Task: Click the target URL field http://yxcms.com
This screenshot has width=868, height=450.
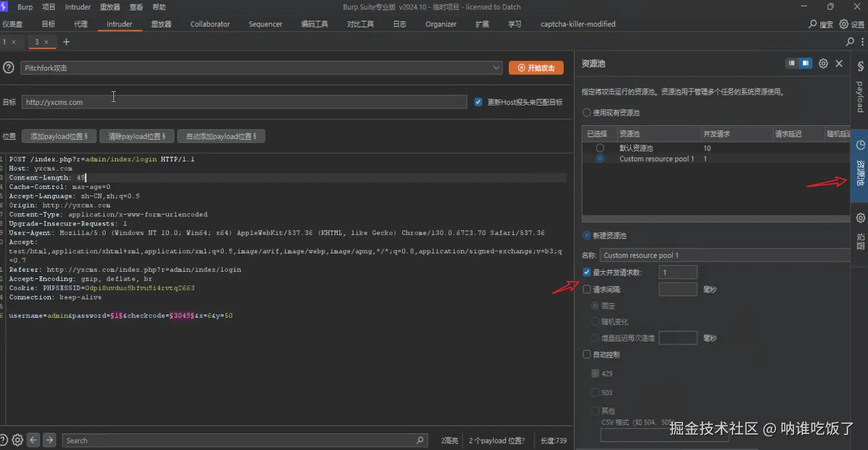Action: click(x=244, y=102)
